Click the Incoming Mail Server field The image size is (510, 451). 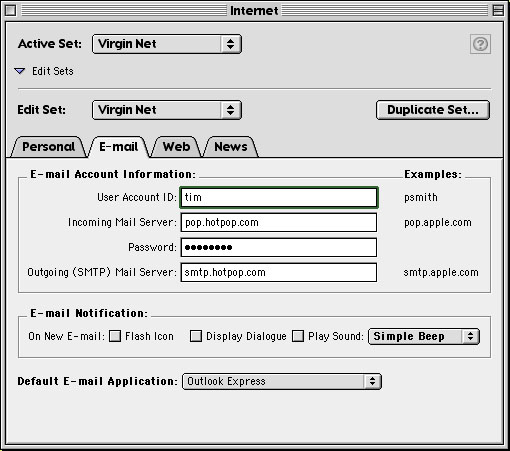click(279, 222)
